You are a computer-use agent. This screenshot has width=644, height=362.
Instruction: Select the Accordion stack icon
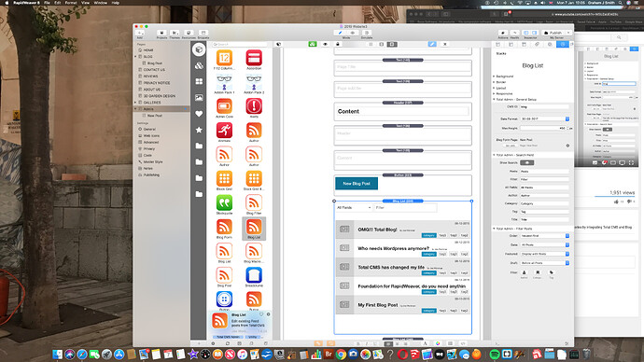(254, 58)
